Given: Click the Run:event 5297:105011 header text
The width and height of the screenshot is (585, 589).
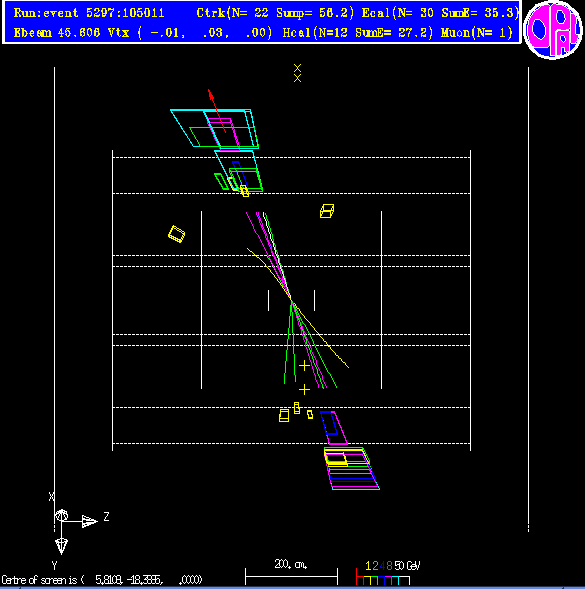Looking at the screenshot, I should 89,13.
